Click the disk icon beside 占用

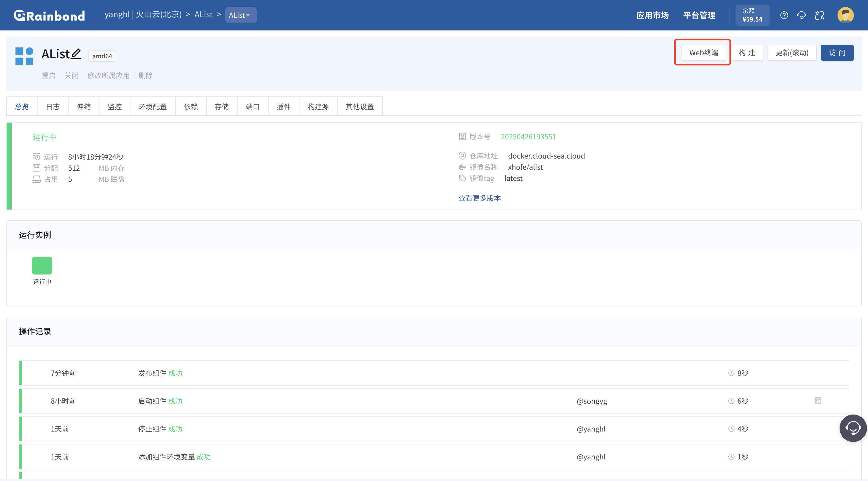click(36, 179)
